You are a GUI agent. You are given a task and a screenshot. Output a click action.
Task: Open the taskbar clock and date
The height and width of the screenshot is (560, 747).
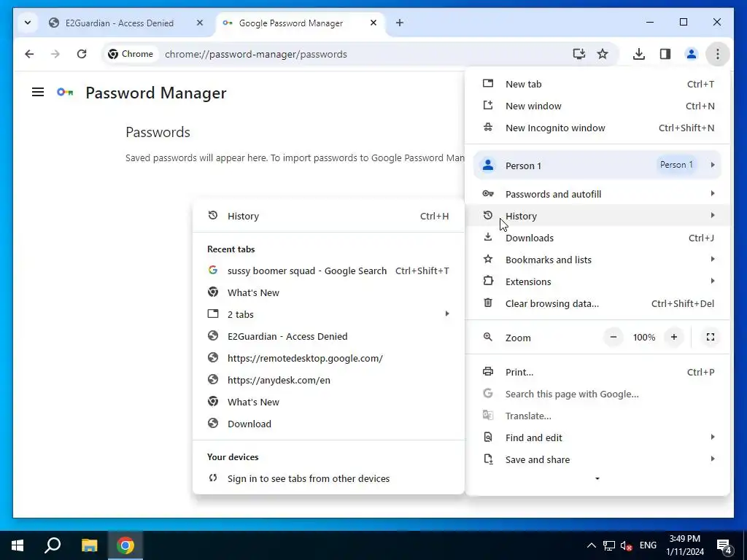point(684,545)
